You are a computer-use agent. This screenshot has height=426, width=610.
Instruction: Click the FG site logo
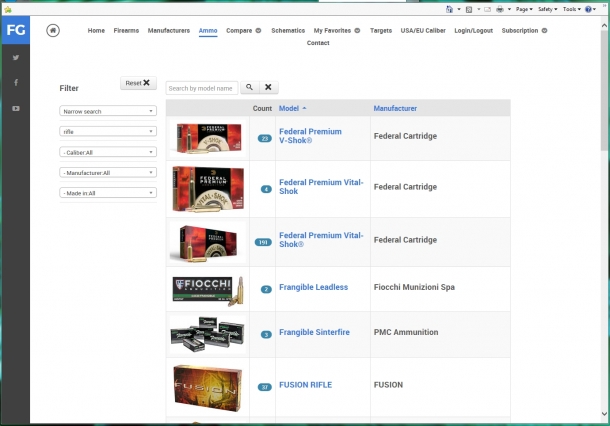tap(16, 30)
